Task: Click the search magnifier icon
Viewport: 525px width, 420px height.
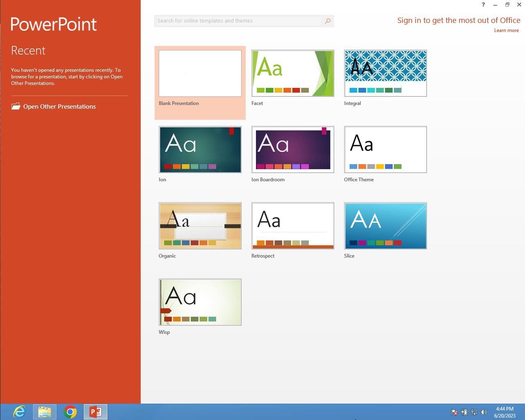Action: pyautogui.click(x=327, y=21)
